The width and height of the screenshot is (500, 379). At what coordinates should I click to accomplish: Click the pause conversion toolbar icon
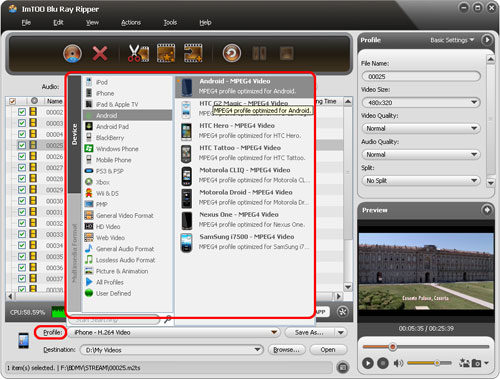[259, 53]
